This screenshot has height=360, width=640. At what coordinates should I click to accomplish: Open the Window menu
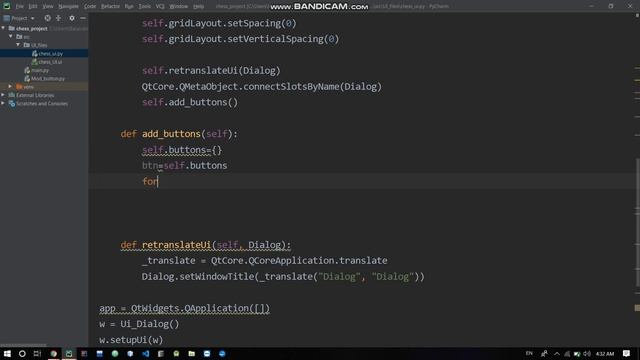pyautogui.click(x=178, y=7)
